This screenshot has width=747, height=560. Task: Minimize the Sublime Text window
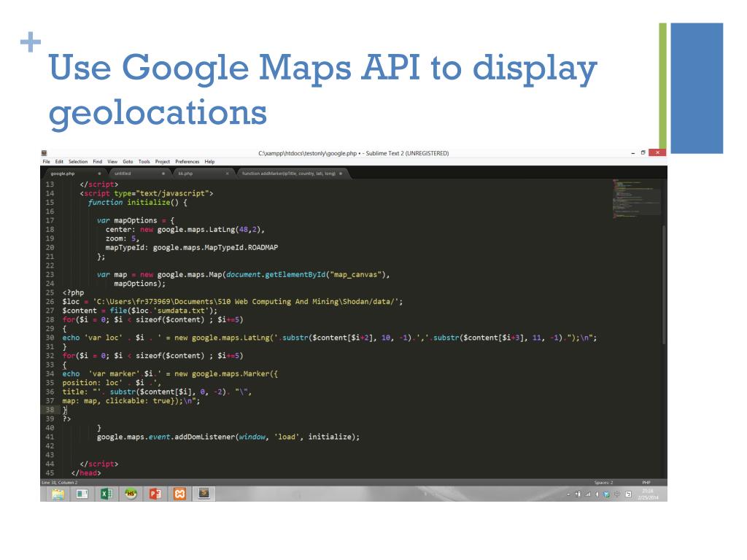click(632, 153)
